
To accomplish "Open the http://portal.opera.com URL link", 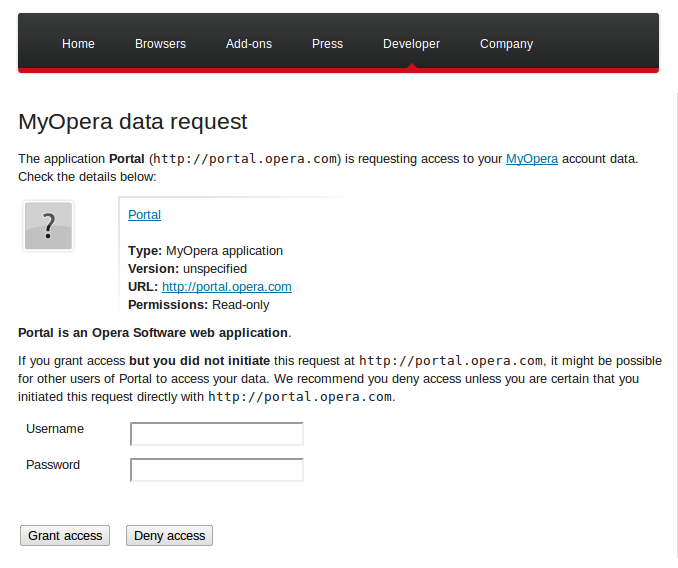I will [227, 287].
